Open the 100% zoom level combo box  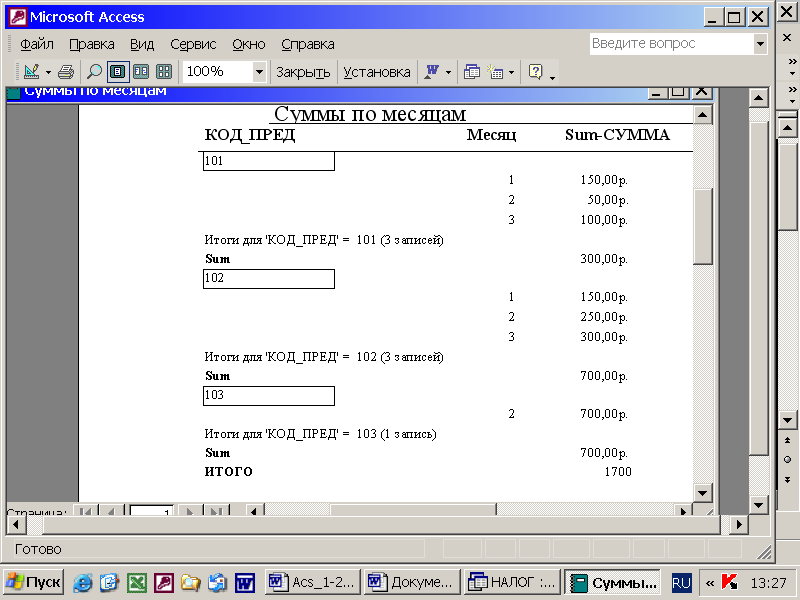tap(224, 71)
